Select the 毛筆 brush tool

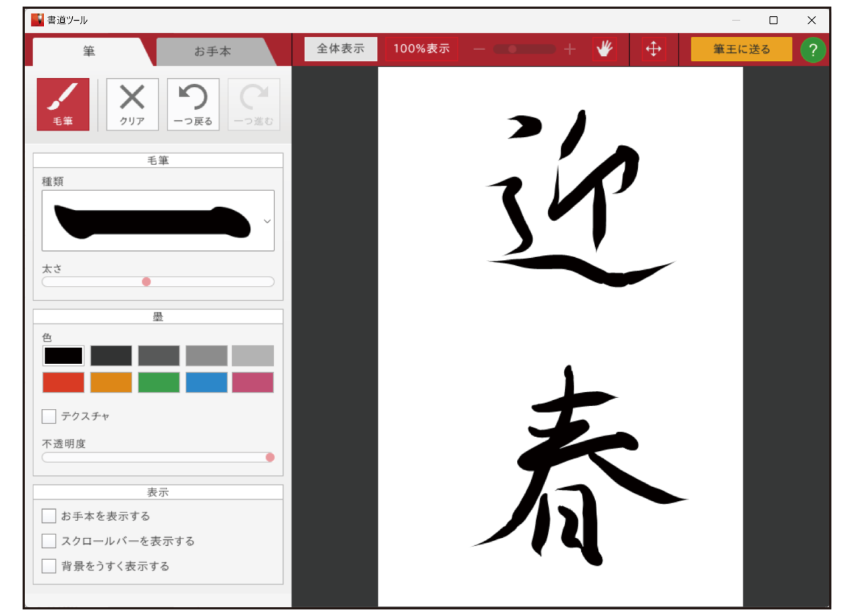point(63,104)
